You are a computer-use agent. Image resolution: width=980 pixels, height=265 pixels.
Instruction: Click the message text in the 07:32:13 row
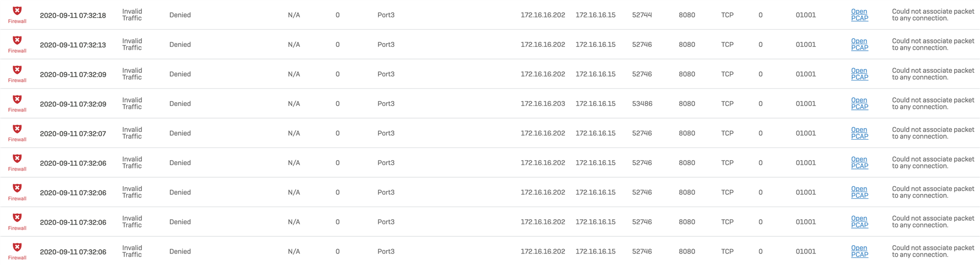point(933,44)
